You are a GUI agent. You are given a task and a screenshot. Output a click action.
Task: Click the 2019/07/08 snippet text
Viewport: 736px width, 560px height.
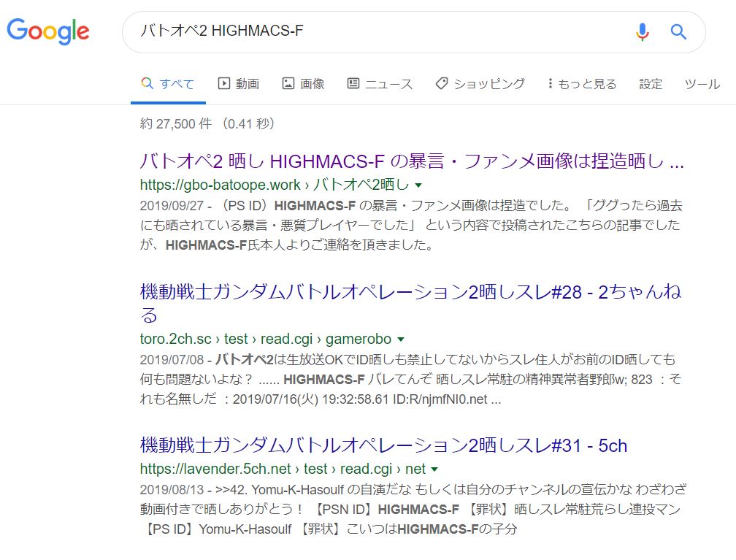pyautogui.click(x=410, y=379)
